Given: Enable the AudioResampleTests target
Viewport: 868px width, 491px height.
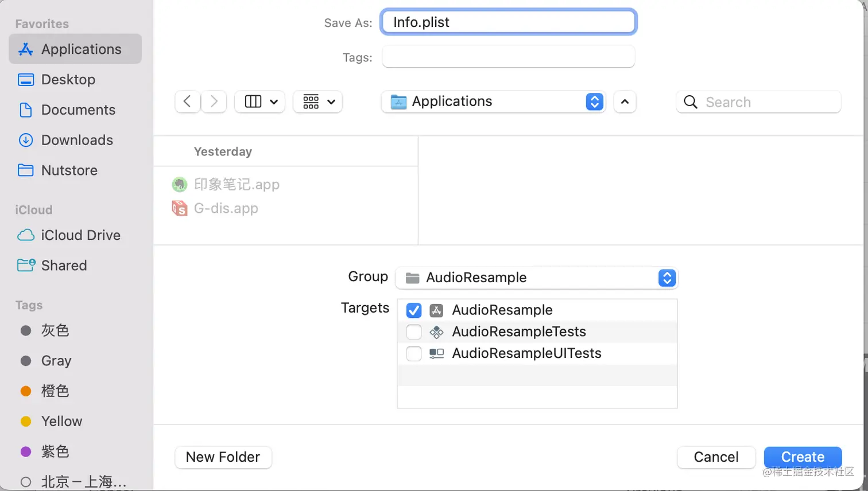Looking at the screenshot, I should click(413, 332).
